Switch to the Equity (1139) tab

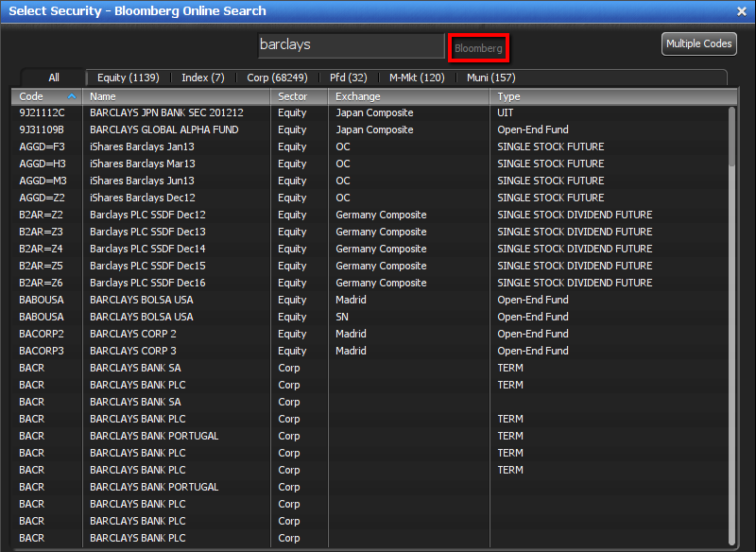129,78
